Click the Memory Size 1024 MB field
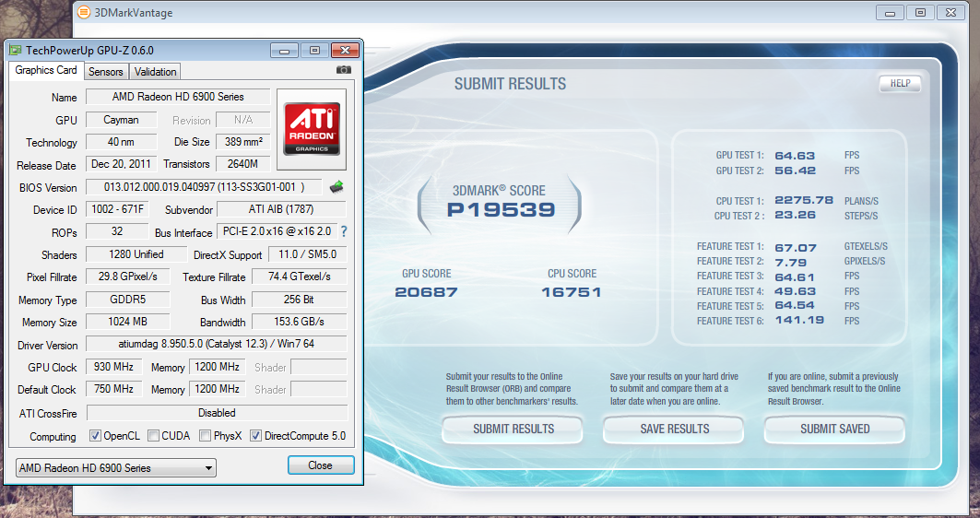This screenshot has height=518, width=980. (x=127, y=322)
